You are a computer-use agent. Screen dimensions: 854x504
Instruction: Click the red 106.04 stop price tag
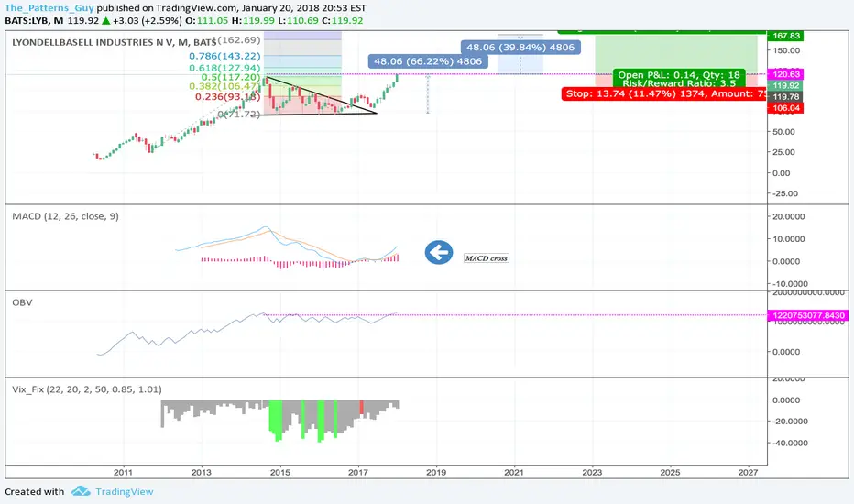(785, 108)
